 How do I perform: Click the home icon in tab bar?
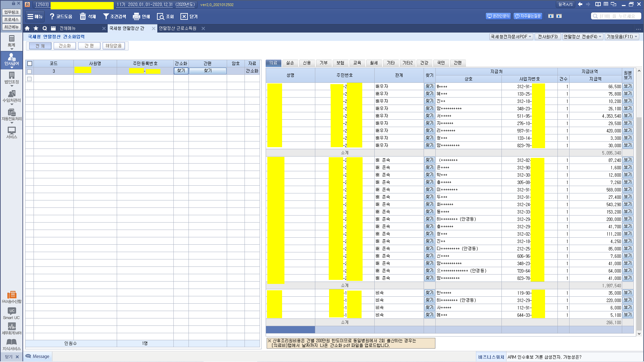pyautogui.click(x=27, y=28)
